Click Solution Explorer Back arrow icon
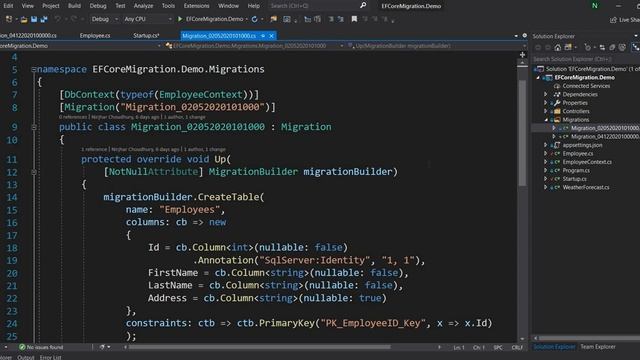This screenshot has height=360, width=640. click(x=538, y=48)
